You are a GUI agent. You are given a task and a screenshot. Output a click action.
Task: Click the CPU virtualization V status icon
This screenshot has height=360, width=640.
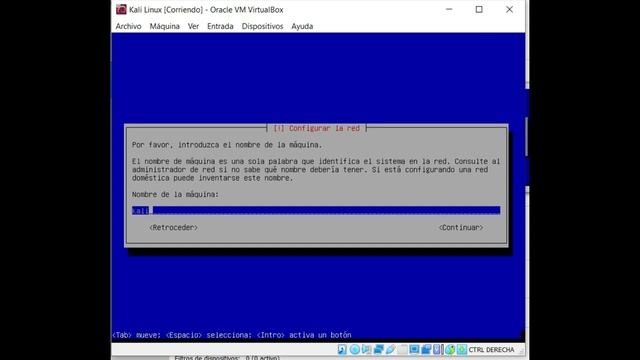(436, 349)
